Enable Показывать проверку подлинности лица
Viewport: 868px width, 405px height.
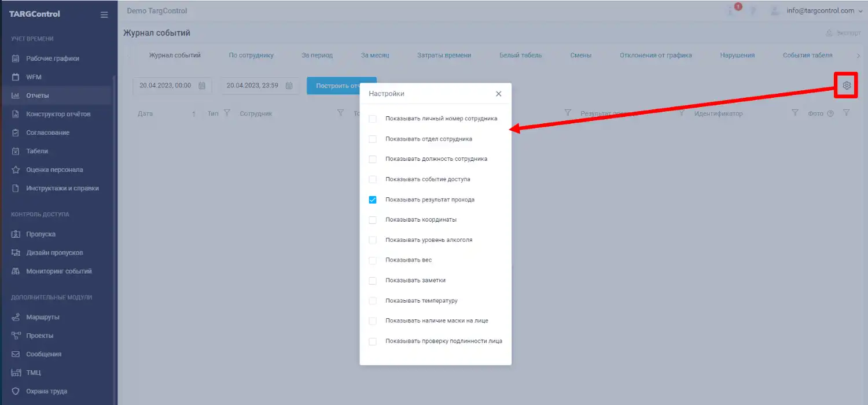click(x=373, y=341)
